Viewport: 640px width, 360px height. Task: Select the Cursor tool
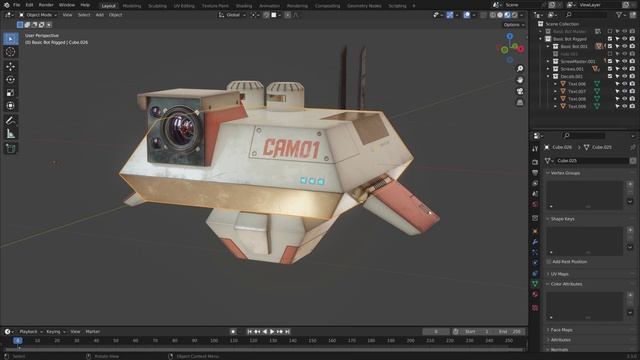click(11, 52)
